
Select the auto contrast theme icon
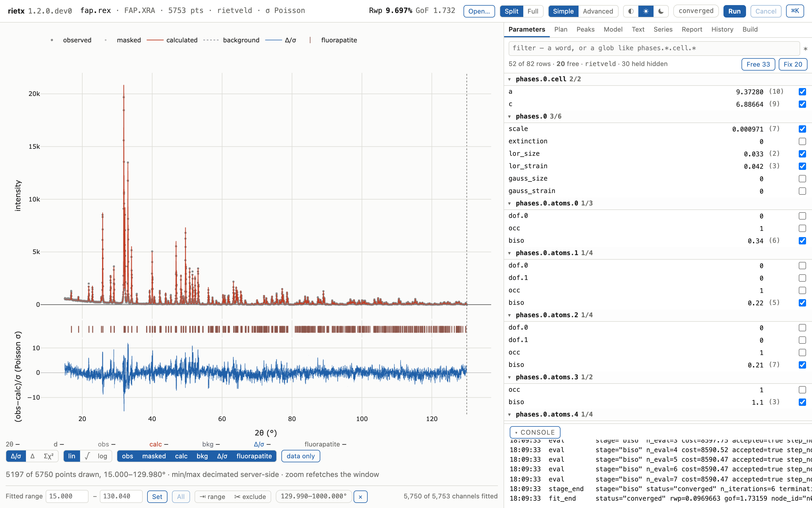pyautogui.click(x=631, y=11)
